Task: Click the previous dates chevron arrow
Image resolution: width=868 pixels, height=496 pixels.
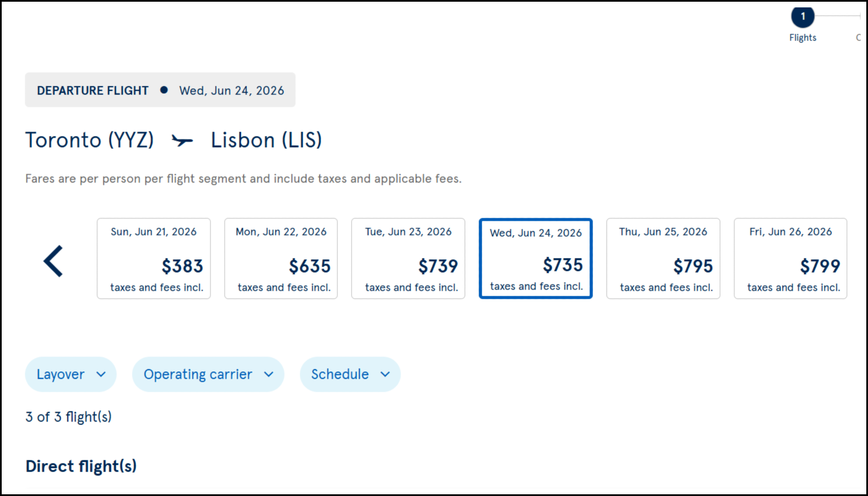Action: [x=53, y=261]
